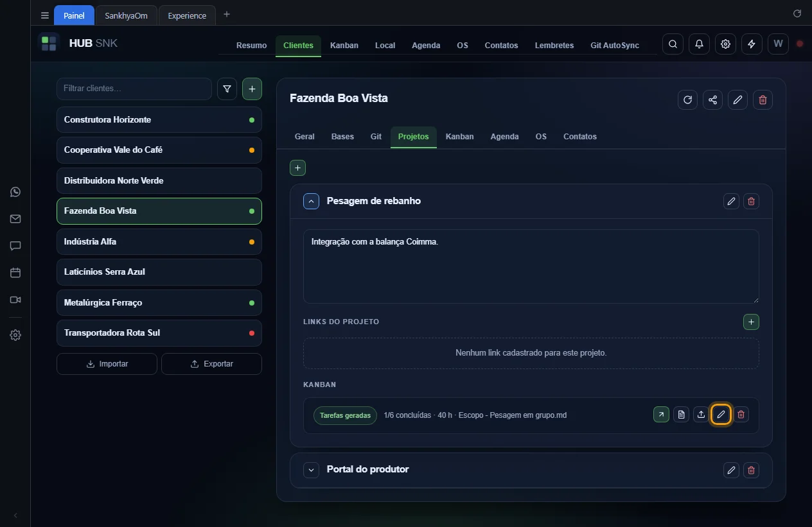Select client Metalúrgica Ferraço
The height and width of the screenshot is (527, 812).
(x=159, y=303)
